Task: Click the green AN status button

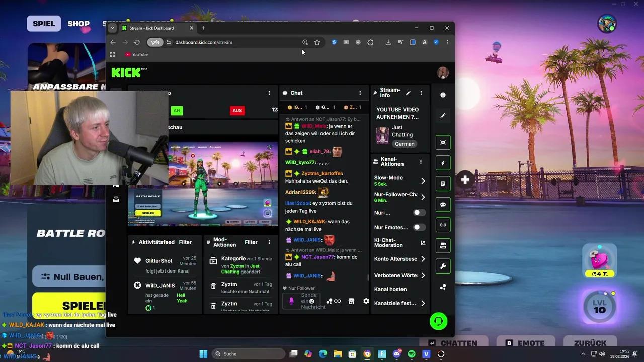Action: click(176, 110)
